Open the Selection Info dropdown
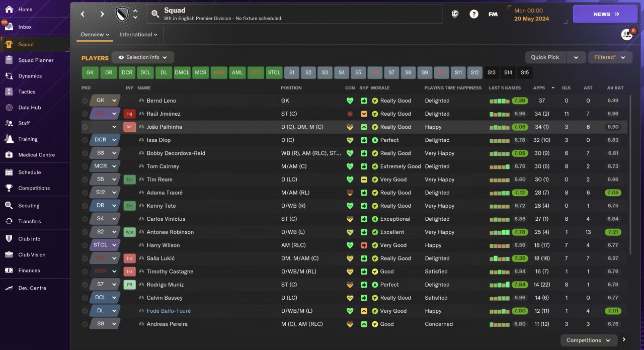 (x=143, y=57)
